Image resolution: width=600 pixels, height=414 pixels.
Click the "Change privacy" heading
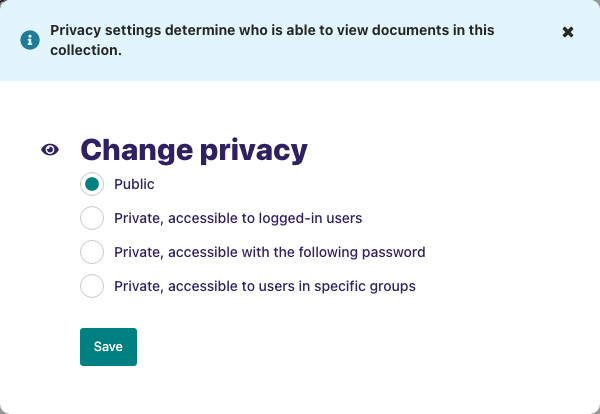194,150
